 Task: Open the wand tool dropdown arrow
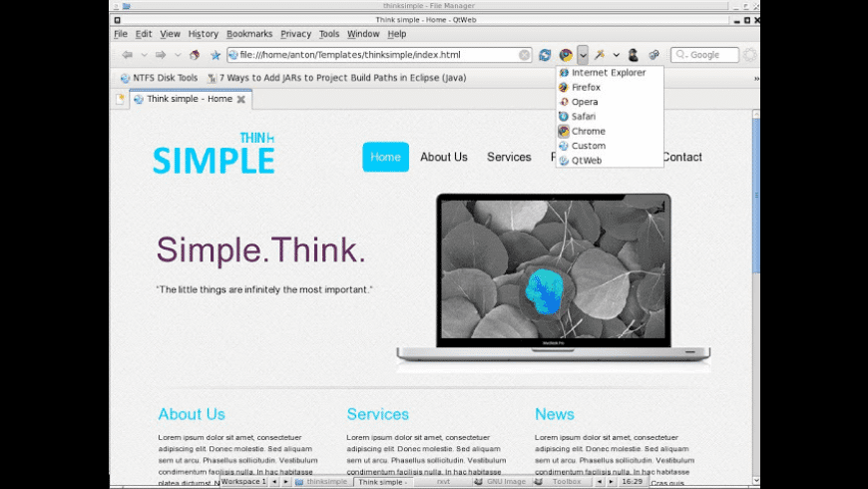tap(617, 55)
